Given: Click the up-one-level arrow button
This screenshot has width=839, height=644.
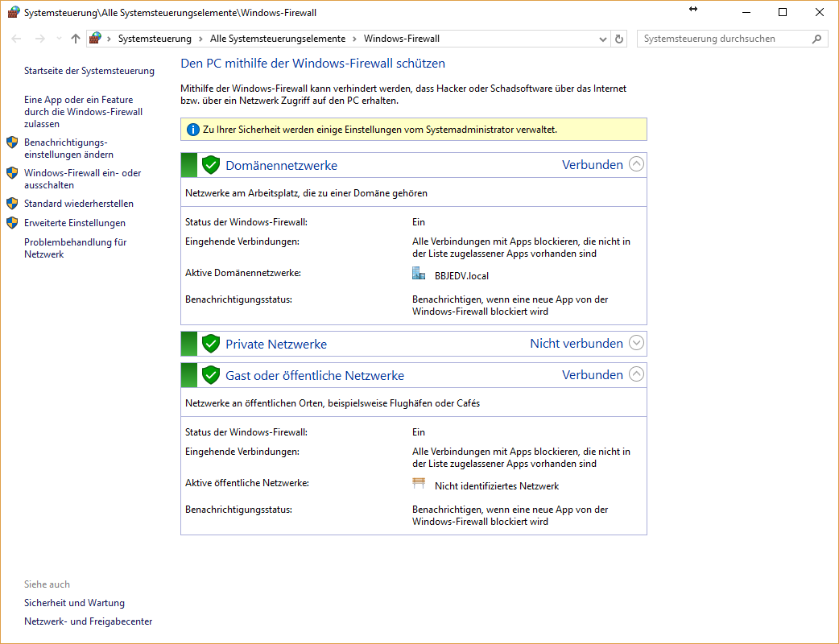Looking at the screenshot, I should pos(76,39).
